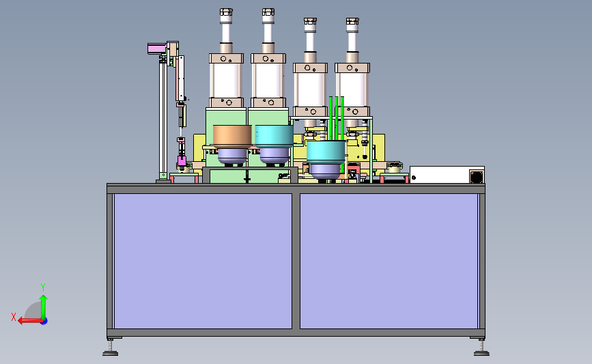This screenshot has height=364, width=592.
Task: Select the pink motor atop the left column
Action: pos(156,48)
